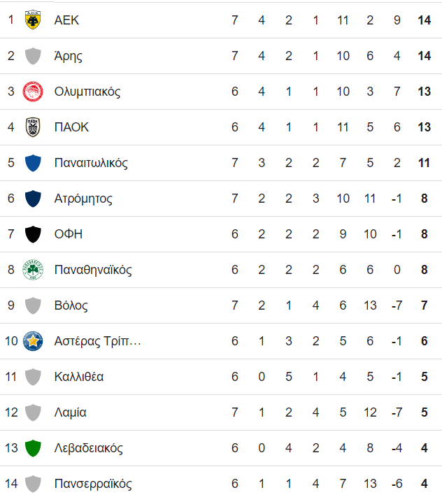Select the Βόλος team name

[71, 305]
